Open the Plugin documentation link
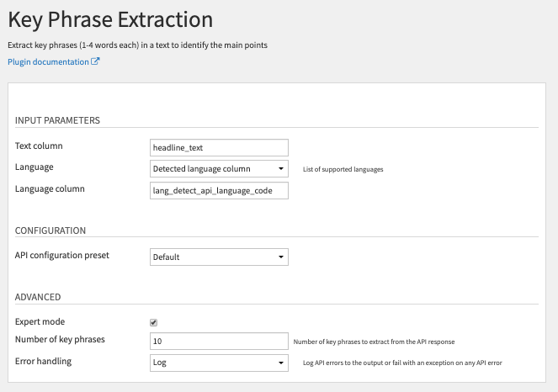 coord(49,62)
